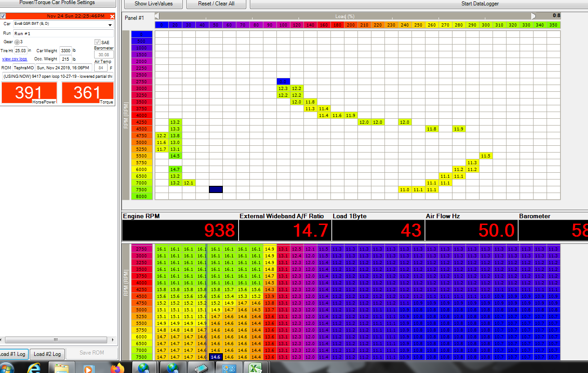Close the Nov 24 run profile with X
The width and height of the screenshot is (588, 373).
point(112,16)
